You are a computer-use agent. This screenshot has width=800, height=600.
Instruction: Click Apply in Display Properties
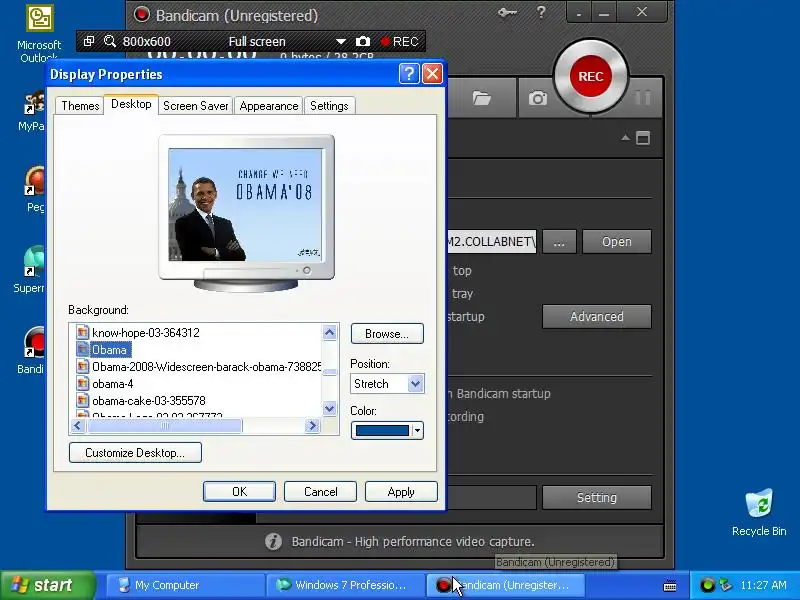pos(401,491)
